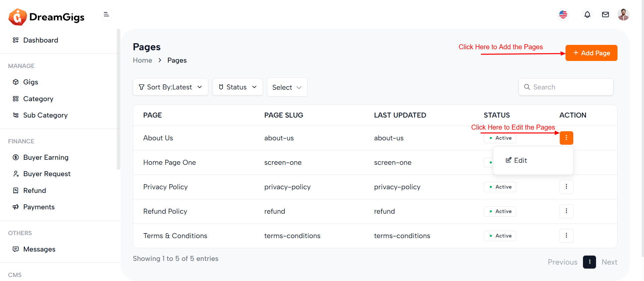
Task: Open Buyer Earning in sidebar
Action: pyautogui.click(x=46, y=157)
